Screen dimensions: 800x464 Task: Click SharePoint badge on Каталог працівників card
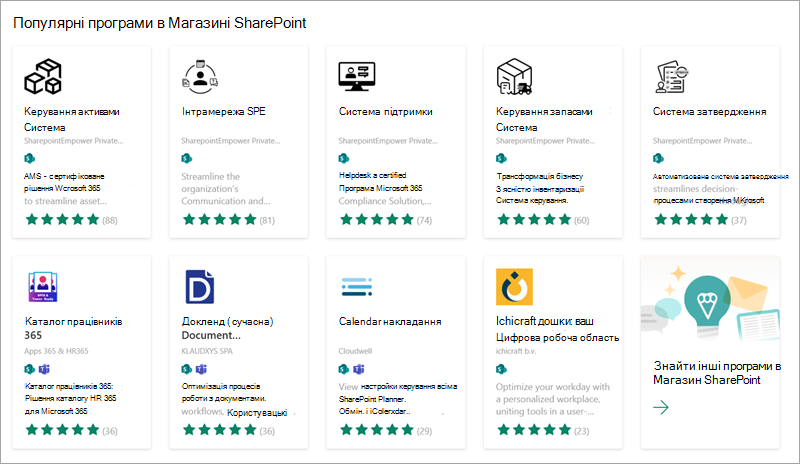tap(30, 369)
